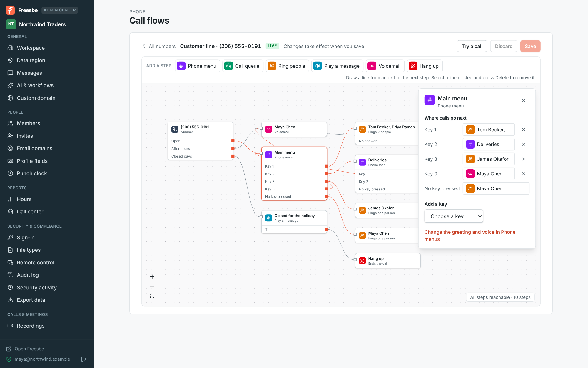Viewport: 588px width, 368px height.
Task: Open Audit log in the sidebar
Action: [47, 275]
